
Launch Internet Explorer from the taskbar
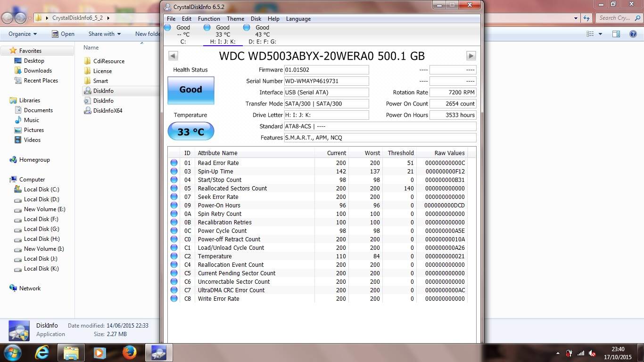point(42,352)
